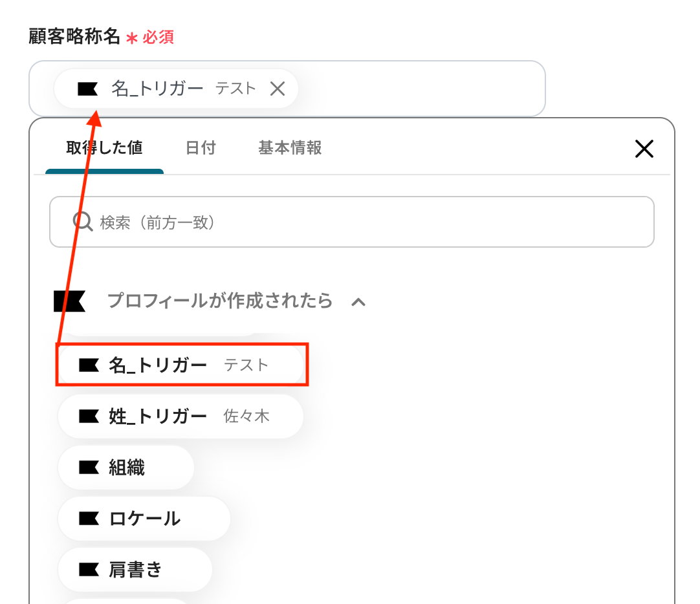This screenshot has width=700, height=604.
Task: Click the flag icon on the 肩書き item
Action: [89, 570]
